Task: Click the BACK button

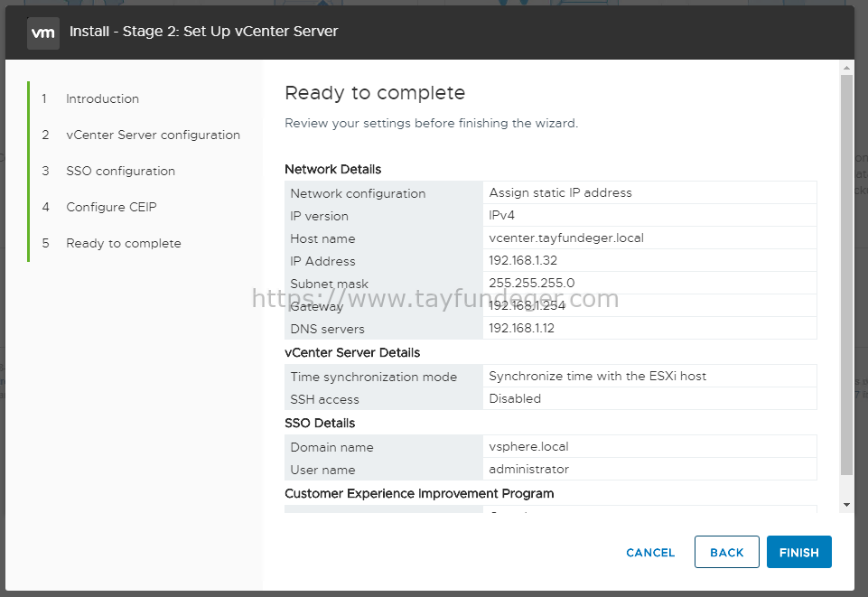Action: [x=726, y=552]
